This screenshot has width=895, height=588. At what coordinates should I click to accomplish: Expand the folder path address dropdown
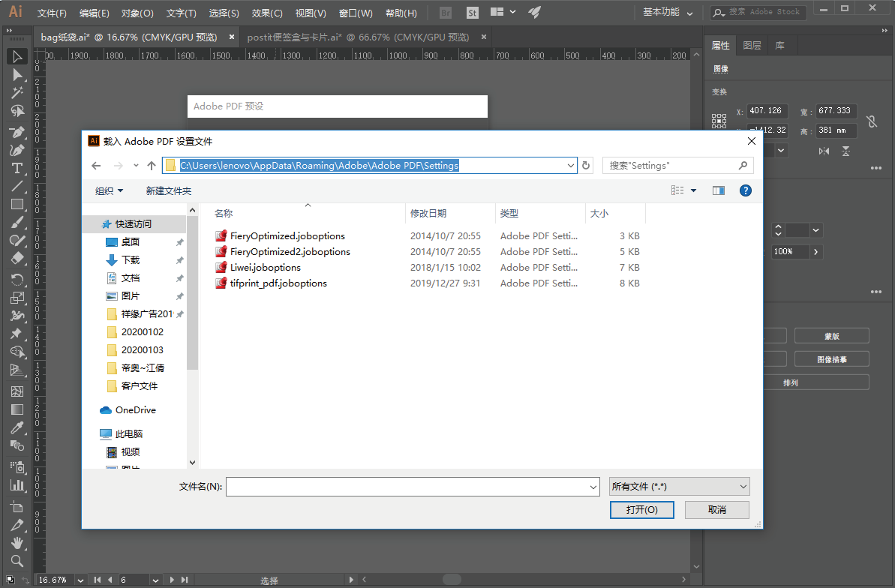[x=570, y=166]
